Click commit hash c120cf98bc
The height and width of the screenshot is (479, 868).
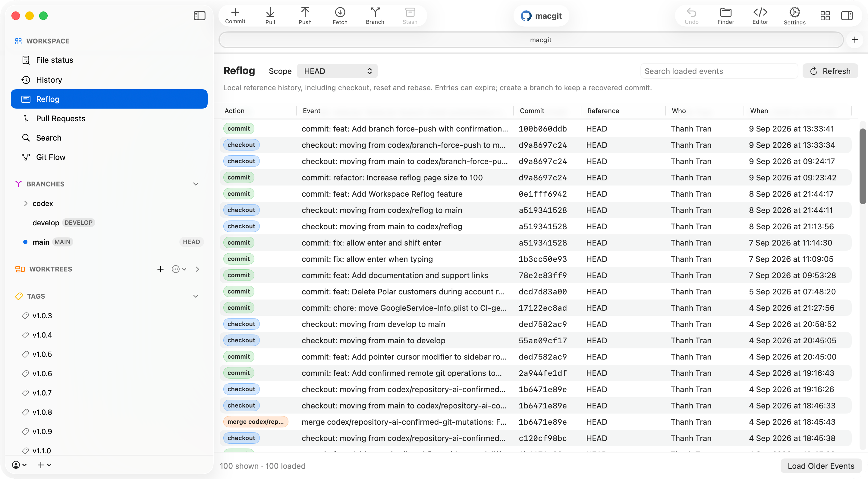pos(542,438)
